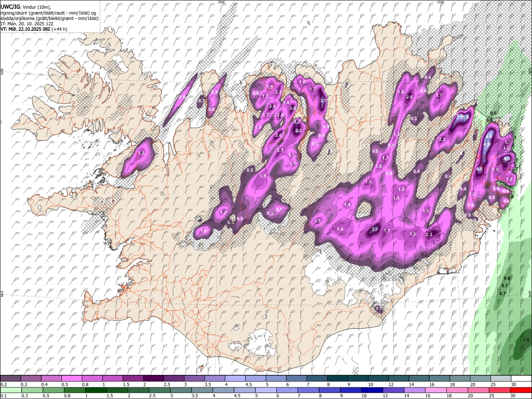Click the 25–30 crimson rain scale swatch

tap(500, 390)
